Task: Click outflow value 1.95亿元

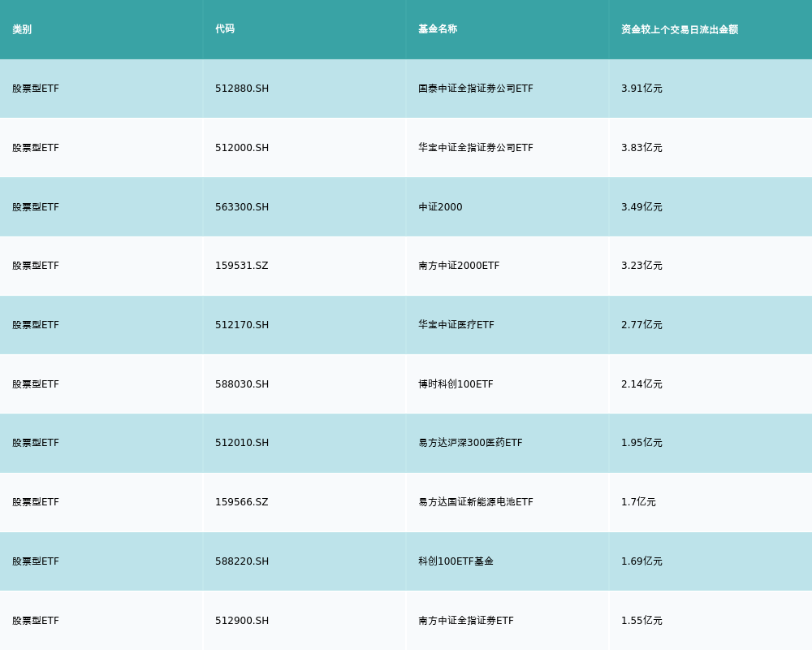Action: [x=641, y=443]
